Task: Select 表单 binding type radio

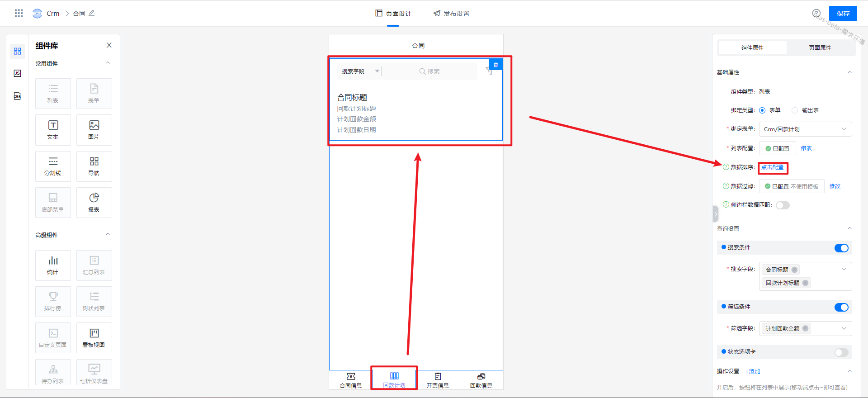Action: (x=762, y=110)
